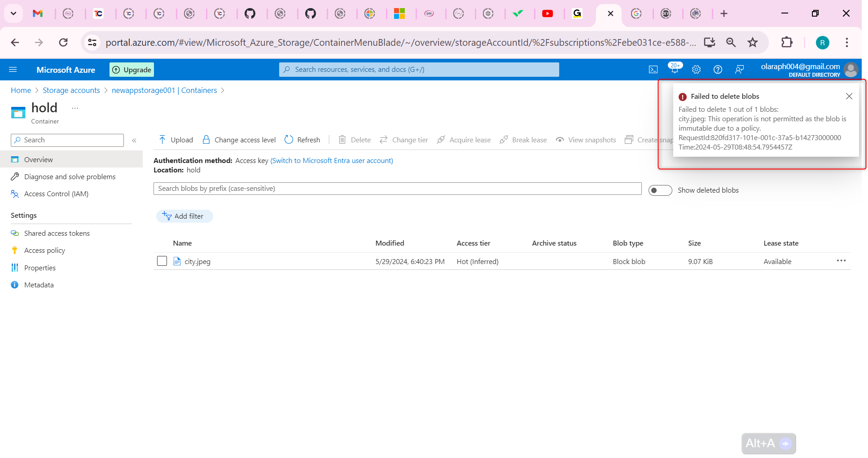Open the Chrome profile R avatar

pyautogui.click(x=822, y=43)
